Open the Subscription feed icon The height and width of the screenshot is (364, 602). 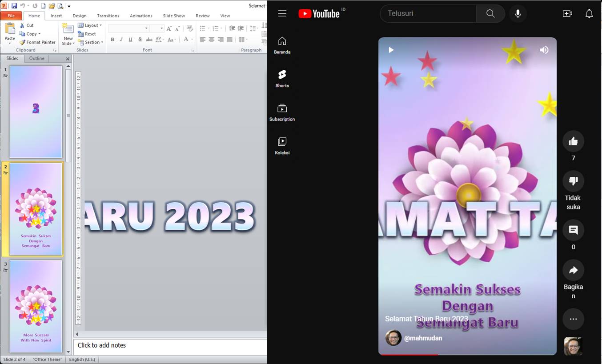click(x=282, y=108)
